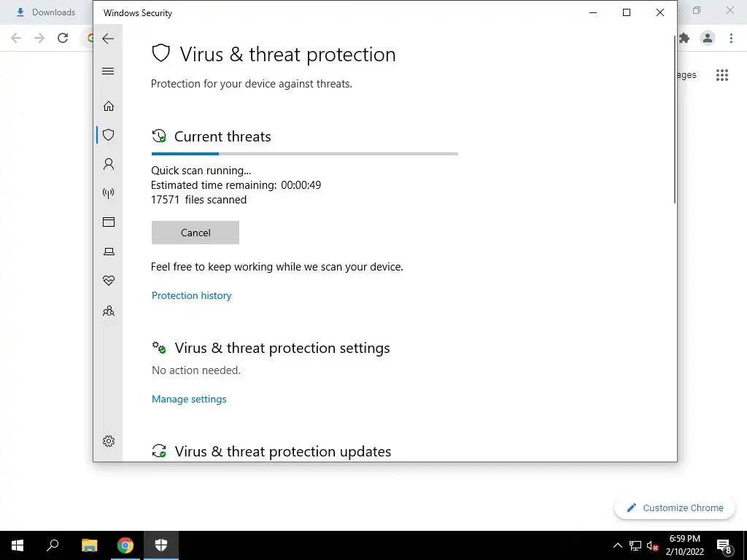Image resolution: width=747 pixels, height=560 pixels.
Task: Open Manage settings link
Action: [189, 399]
